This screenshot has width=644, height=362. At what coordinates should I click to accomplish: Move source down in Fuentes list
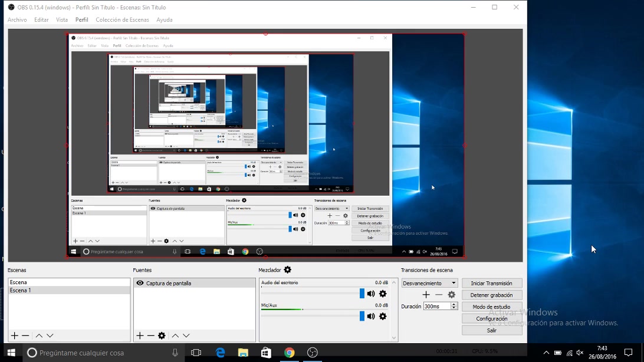(186, 335)
